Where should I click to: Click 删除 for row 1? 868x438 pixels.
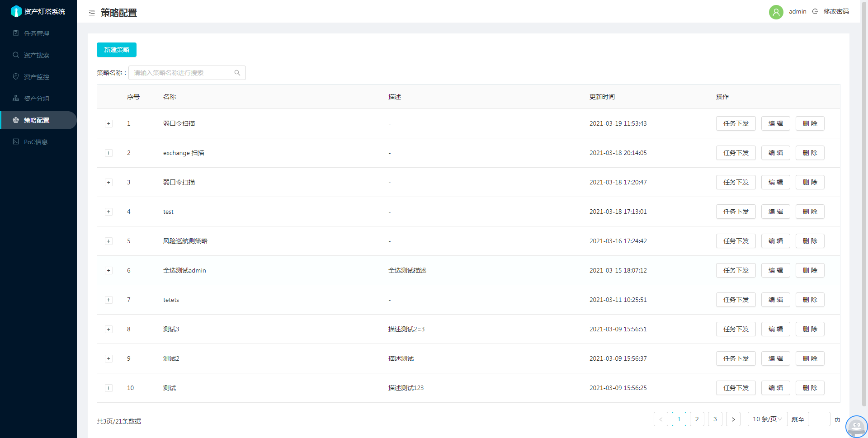point(810,123)
